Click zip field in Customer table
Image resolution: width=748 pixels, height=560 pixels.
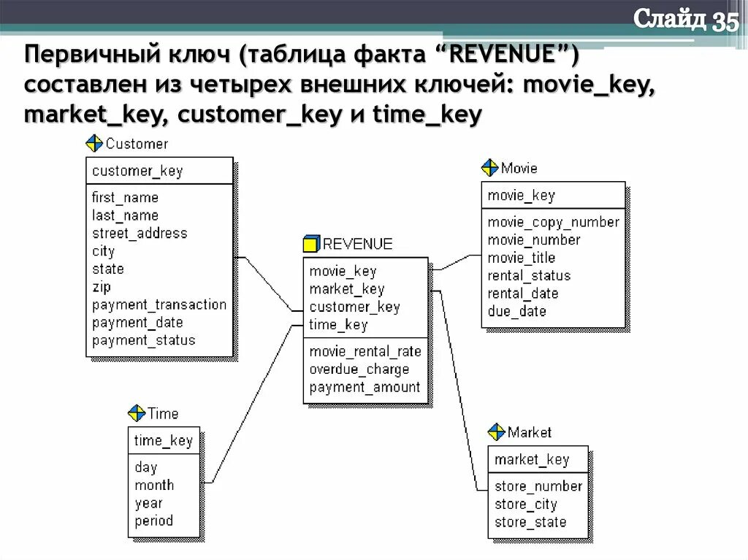[101, 287]
